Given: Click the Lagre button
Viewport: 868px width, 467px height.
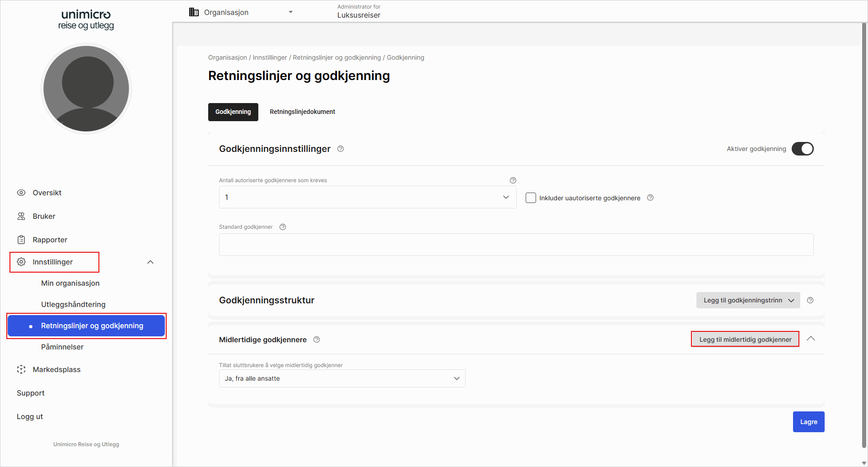Looking at the screenshot, I should pos(808,421).
